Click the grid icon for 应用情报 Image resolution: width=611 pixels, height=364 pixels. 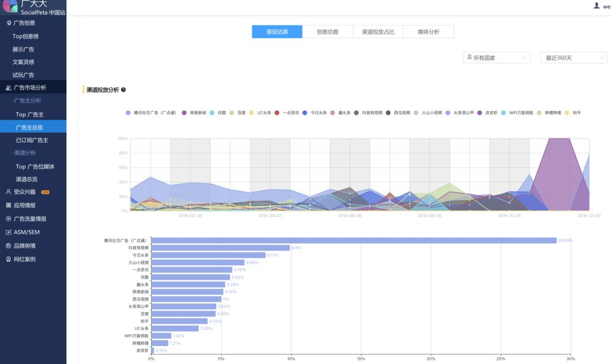click(x=8, y=205)
